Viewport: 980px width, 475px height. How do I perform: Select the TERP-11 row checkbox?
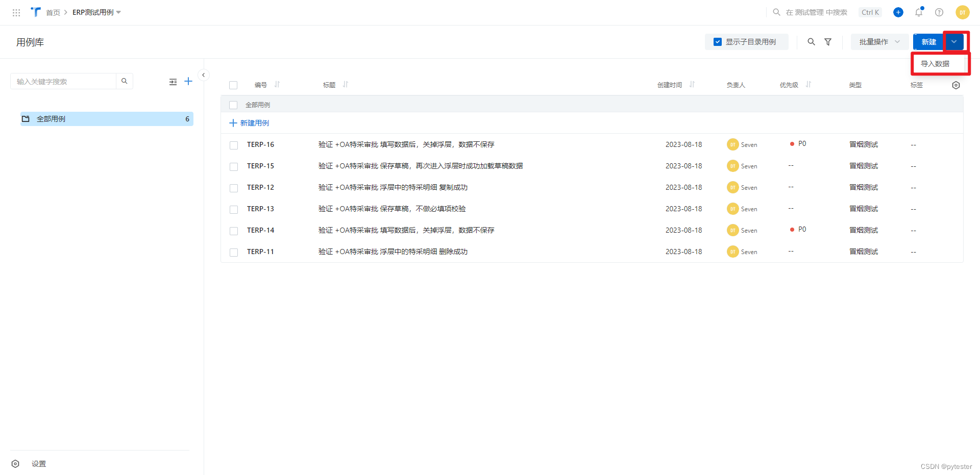234,253
